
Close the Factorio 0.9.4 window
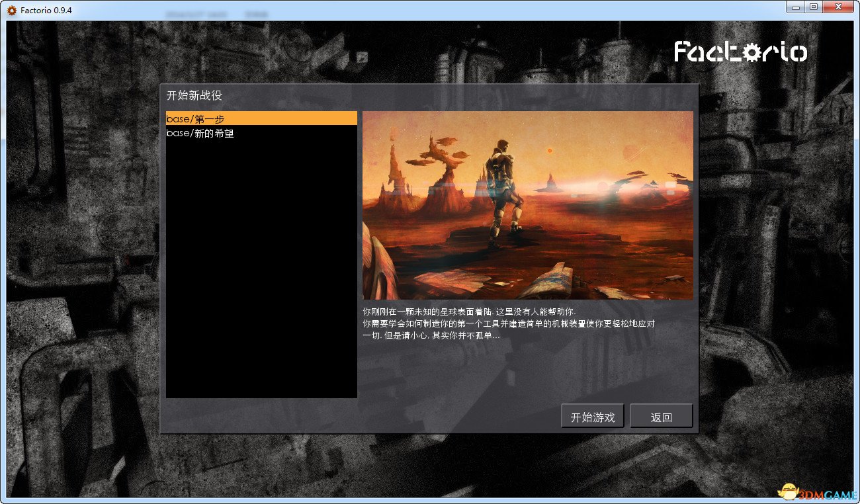tap(838, 7)
